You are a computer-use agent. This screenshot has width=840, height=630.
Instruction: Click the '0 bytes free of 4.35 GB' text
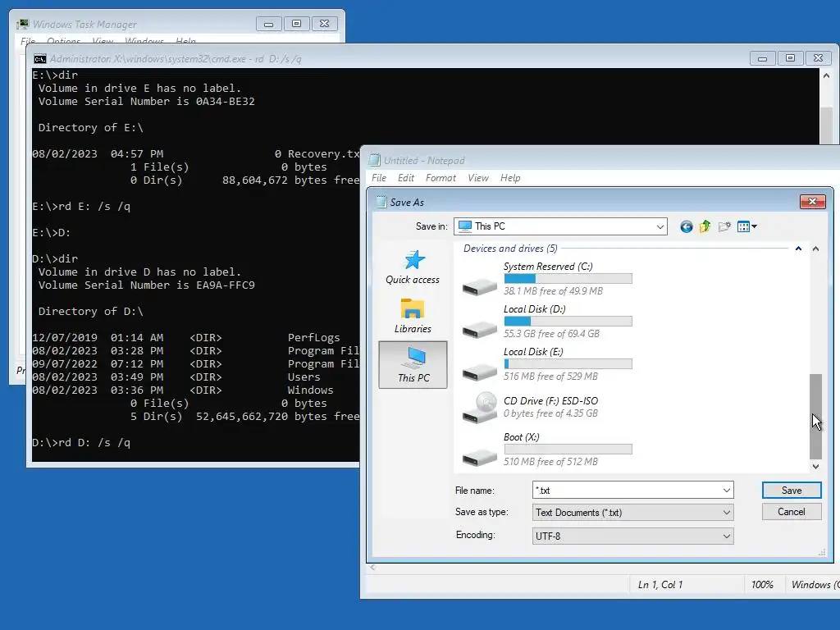pyautogui.click(x=550, y=413)
